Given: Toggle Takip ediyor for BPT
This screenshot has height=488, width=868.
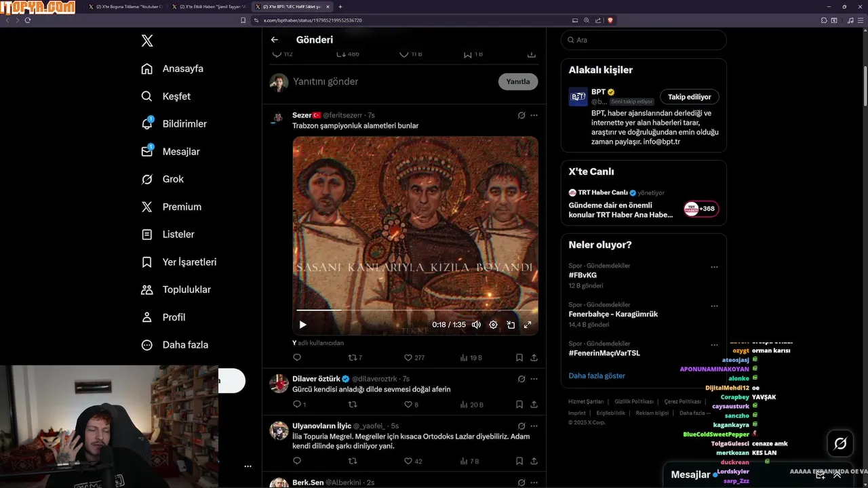Looking at the screenshot, I should click(x=690, y=97).
